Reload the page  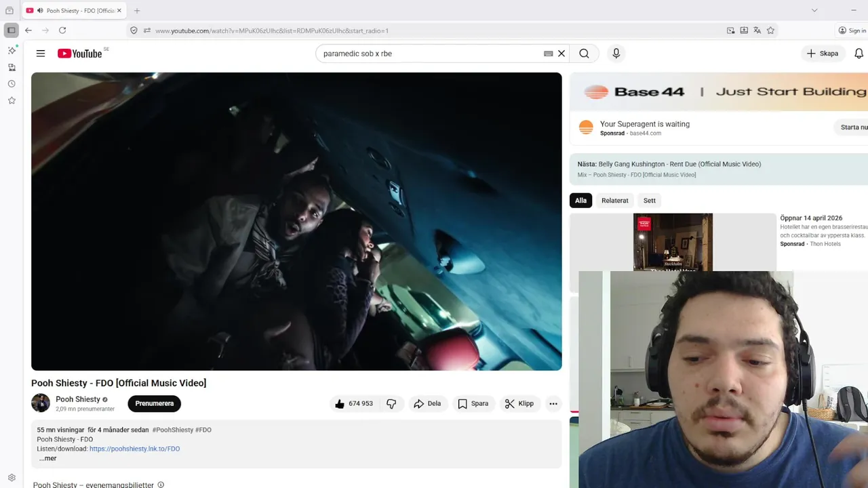tap(62, 30)
